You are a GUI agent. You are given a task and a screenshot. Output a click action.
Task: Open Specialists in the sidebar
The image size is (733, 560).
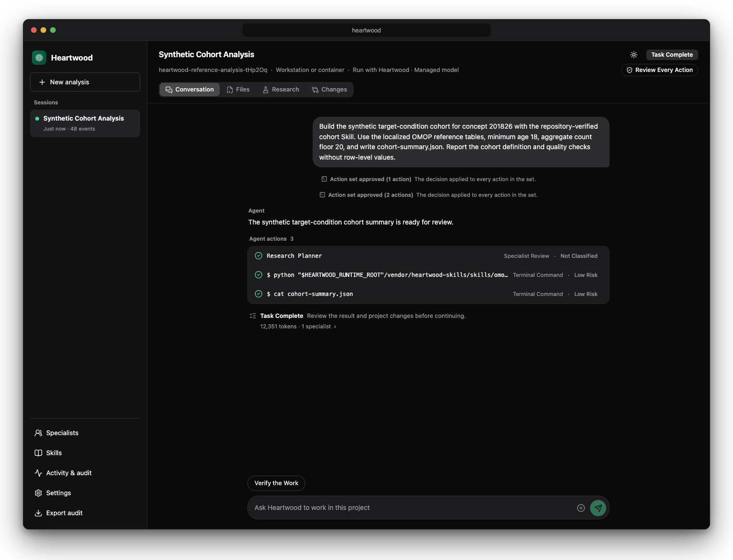[85, 433]
